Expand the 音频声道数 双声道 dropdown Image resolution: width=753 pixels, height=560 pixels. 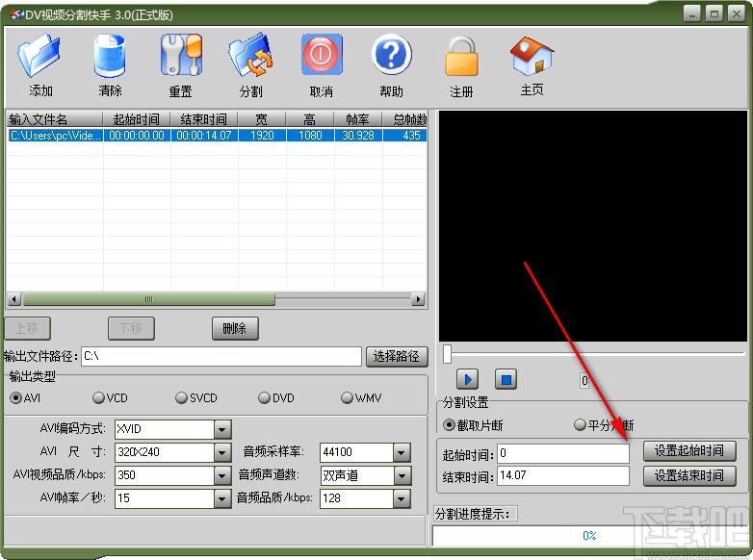(x=402, y=475)
